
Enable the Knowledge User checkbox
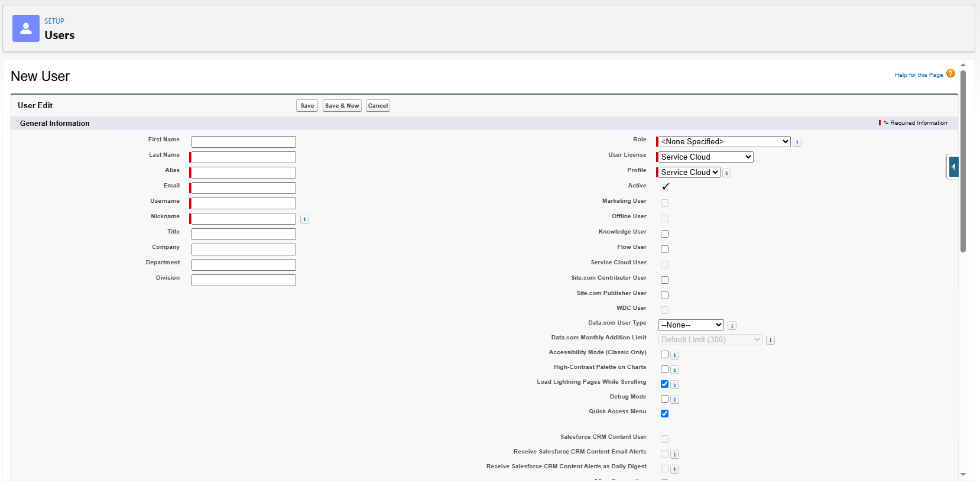click(x=664, y=234)
